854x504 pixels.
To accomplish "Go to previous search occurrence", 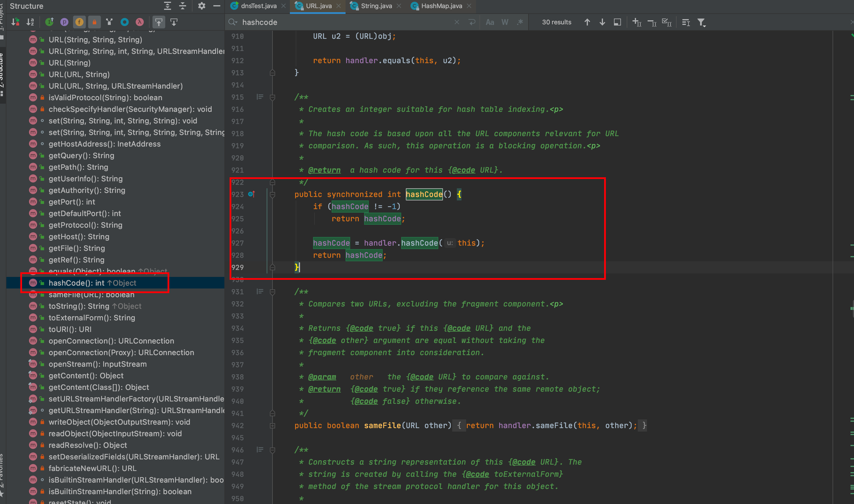I will [587, 22].
